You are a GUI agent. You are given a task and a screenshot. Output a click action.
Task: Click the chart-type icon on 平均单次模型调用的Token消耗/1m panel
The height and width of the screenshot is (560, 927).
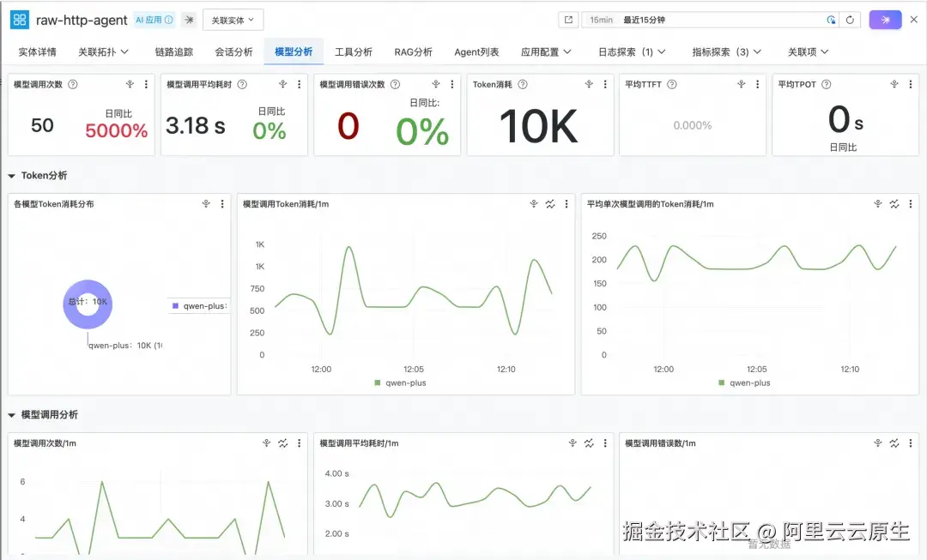[894, 204]
